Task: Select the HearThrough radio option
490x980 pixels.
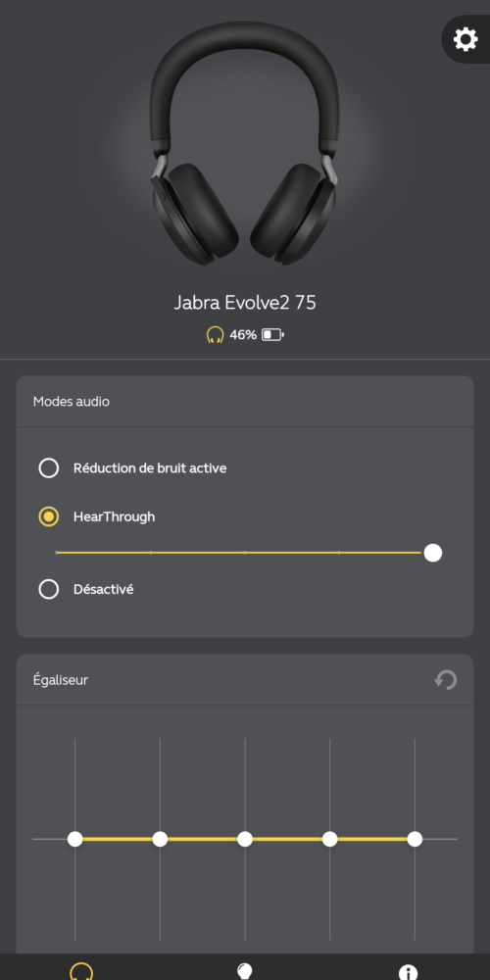Action: 49,516
